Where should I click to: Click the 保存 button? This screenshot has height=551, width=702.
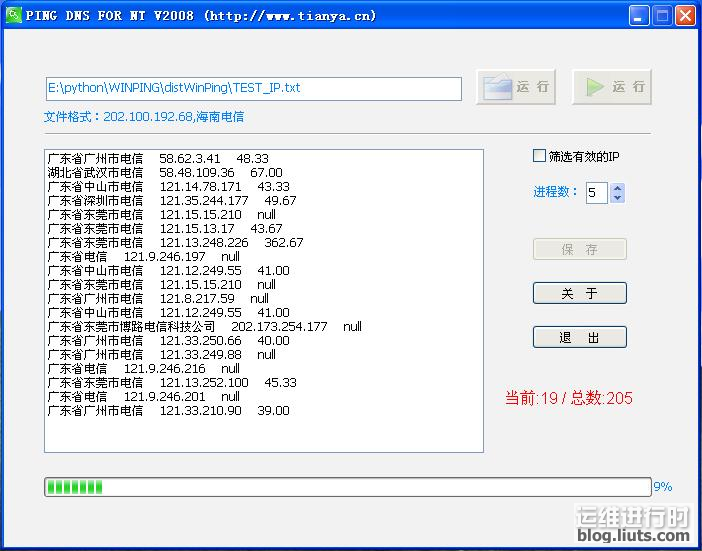click(579, 249)
